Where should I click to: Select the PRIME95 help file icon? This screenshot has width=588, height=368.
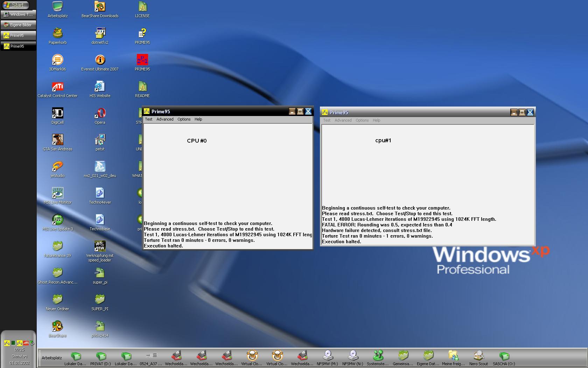142,36
